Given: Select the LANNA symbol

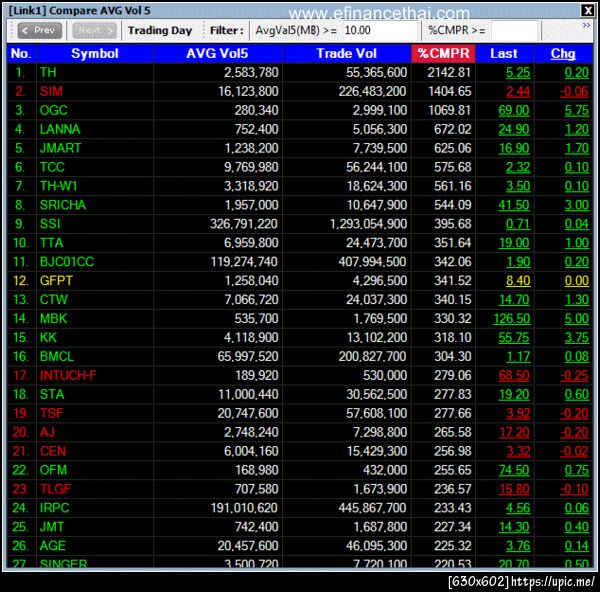Looking at the screenshot, I should click(60, 129).
